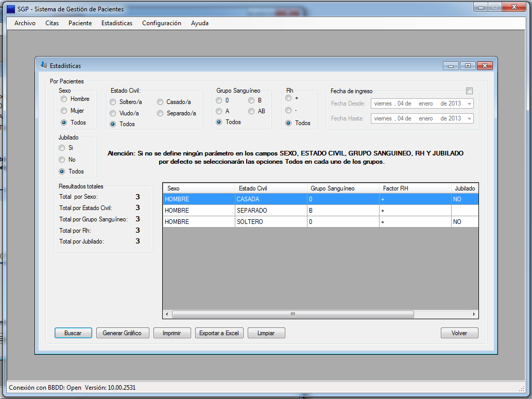532x399 pixels.
Task: Expand the Fecha Hasta date picker
Action: pos(469,118)
